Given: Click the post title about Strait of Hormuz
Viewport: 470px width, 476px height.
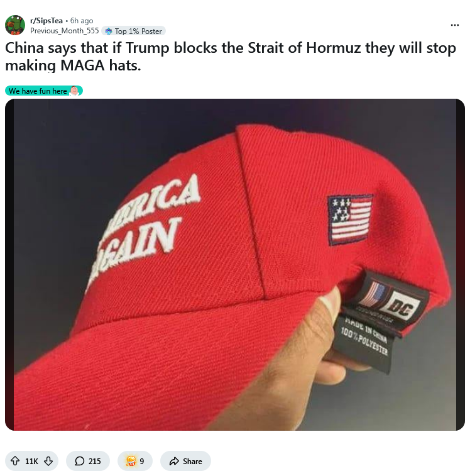Looking at the screenshot, I should point(231,57).
